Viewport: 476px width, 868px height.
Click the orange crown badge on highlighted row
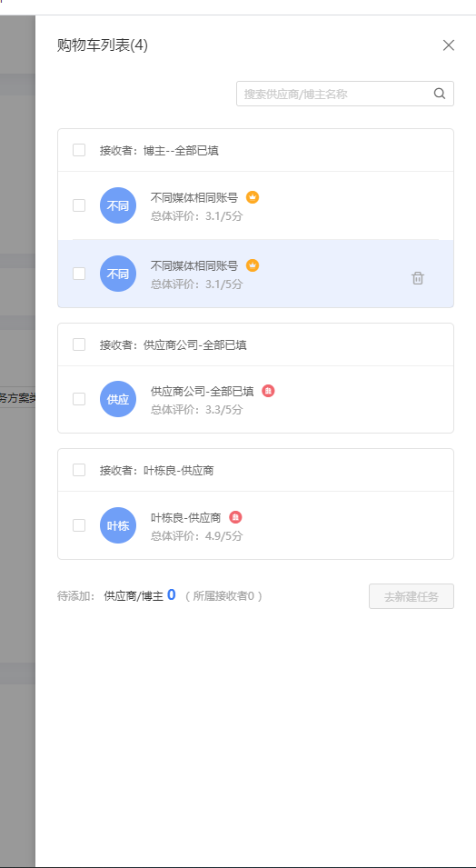[253, 265]
